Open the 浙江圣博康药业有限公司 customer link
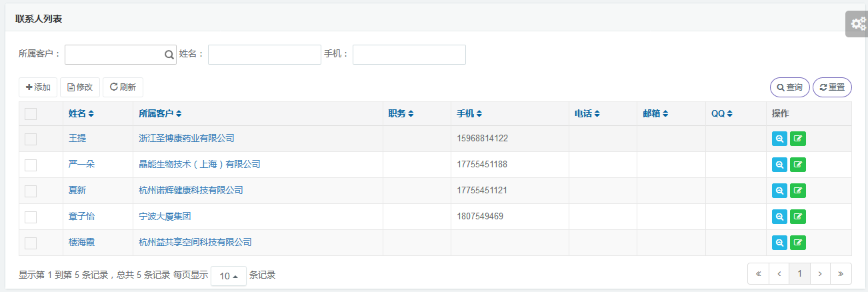 (187, 139)
